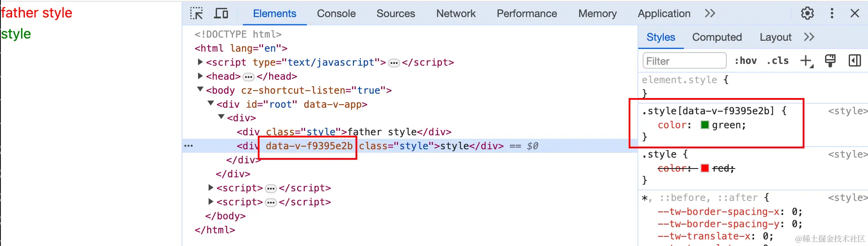Close the DevTools panel
Screen dimensions: 868x246
tap(855, 13)
